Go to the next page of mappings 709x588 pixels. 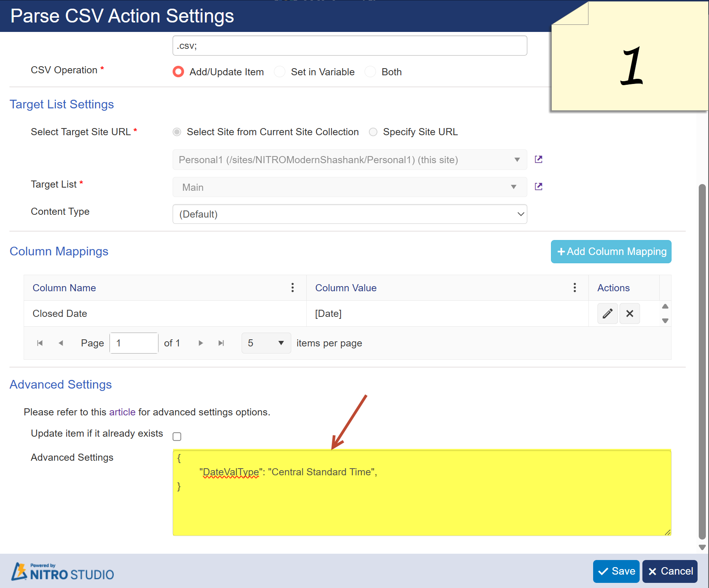tap(201, 343)
